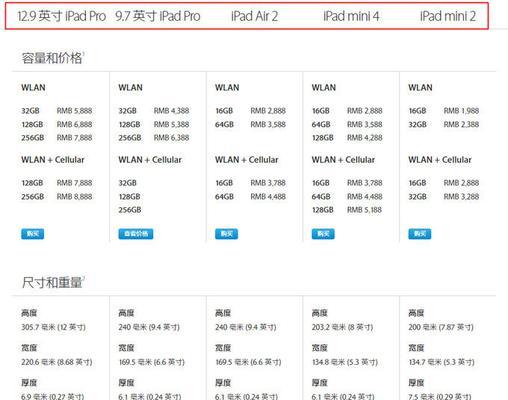The height and width of the screenshot is (400, 508).
Task: Click RMB 4,488 in iPad Air 2 column
Action: click(x=268, y=197)
